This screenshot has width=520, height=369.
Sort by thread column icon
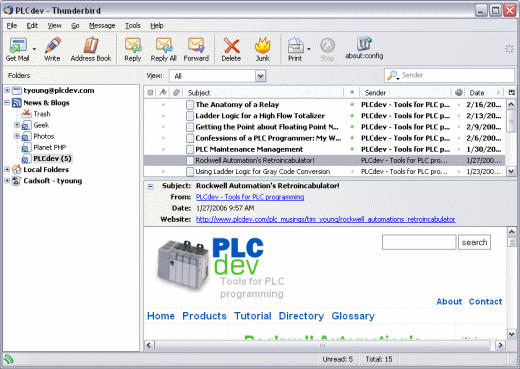pos(150,93)
